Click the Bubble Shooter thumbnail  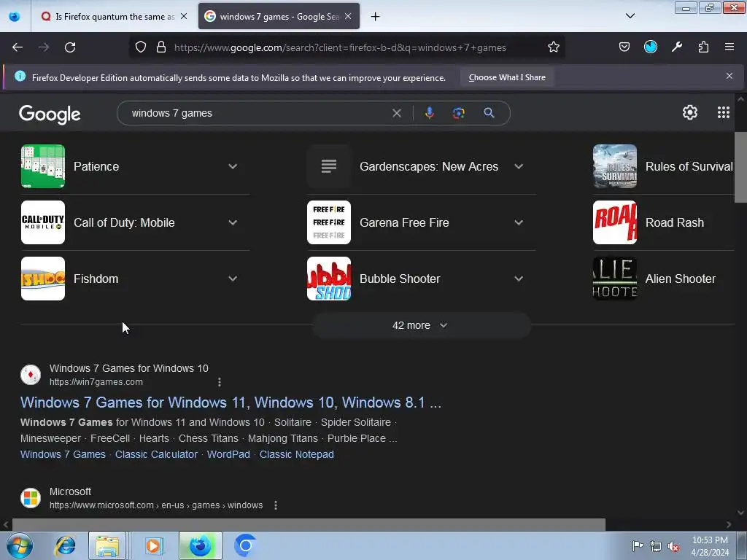(x=329, y=279)
